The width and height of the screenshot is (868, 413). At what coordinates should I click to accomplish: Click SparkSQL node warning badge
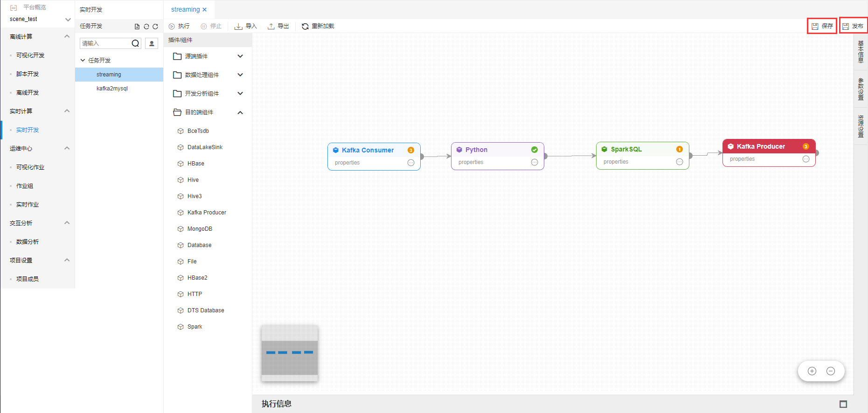click(x=680, y=149)
